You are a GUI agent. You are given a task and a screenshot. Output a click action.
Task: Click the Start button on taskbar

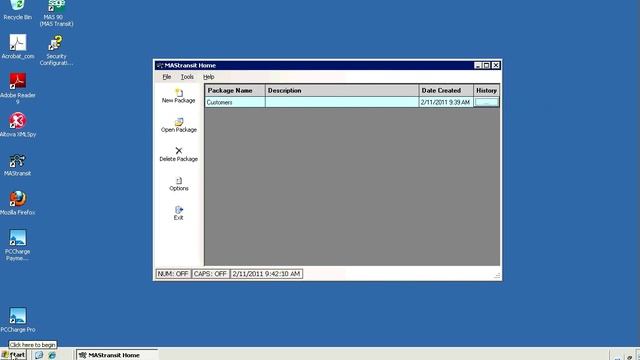[x=13, y=355]
